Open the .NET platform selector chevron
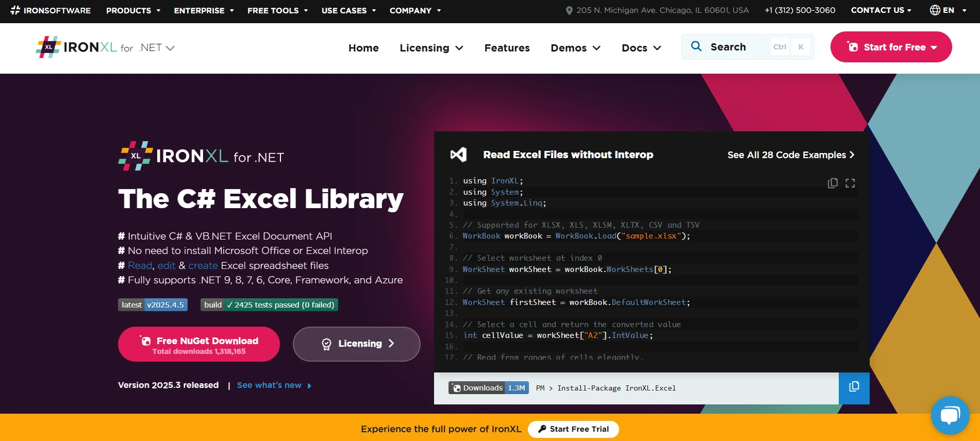 click(x=170, y=48)
